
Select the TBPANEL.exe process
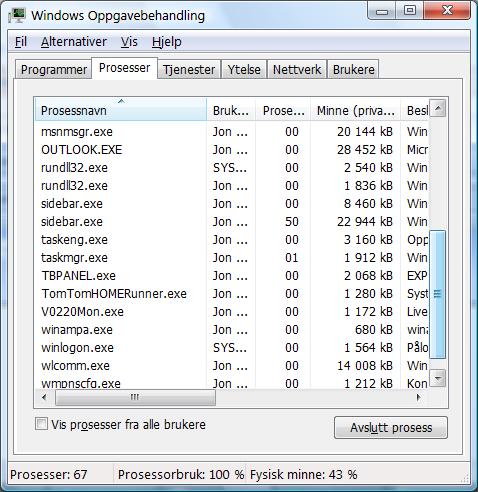point(231,276)
